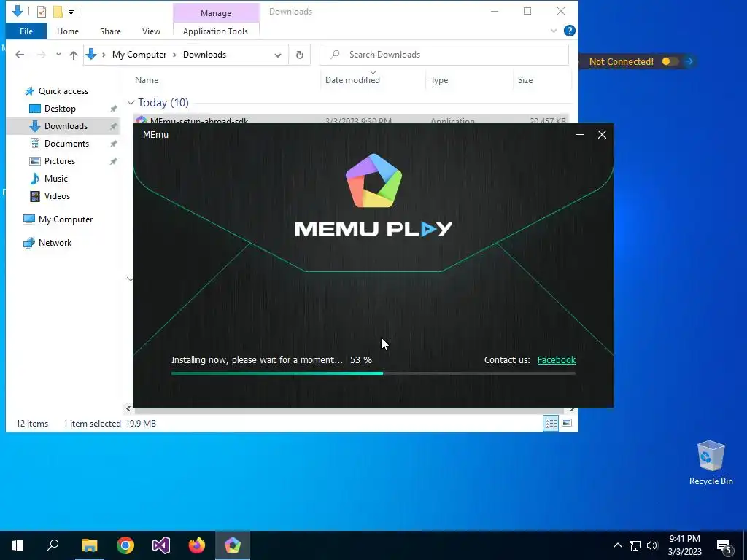Open Documents in the navigation pane
747x560 pixels.
pyautogui.click(x=66, y=144)
